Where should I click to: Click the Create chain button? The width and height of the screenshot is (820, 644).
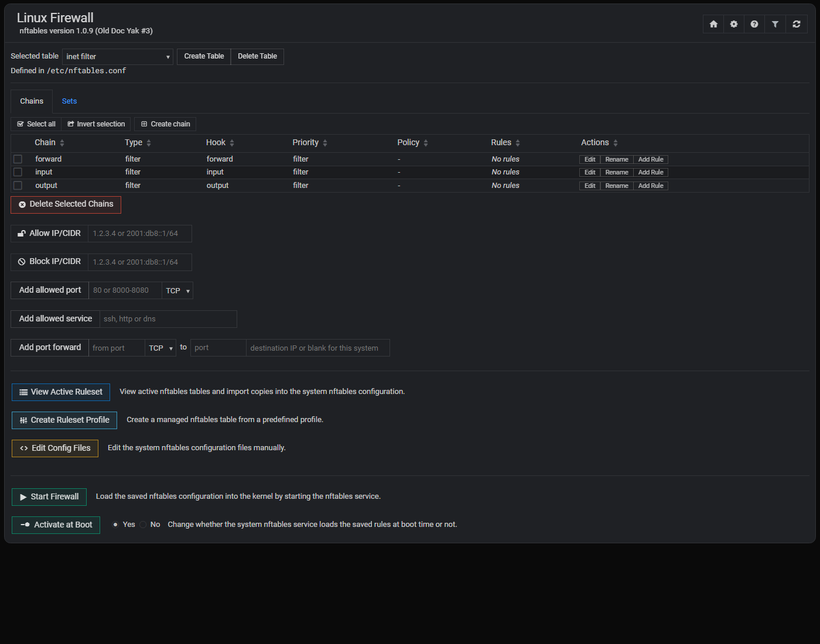[166, 124]
